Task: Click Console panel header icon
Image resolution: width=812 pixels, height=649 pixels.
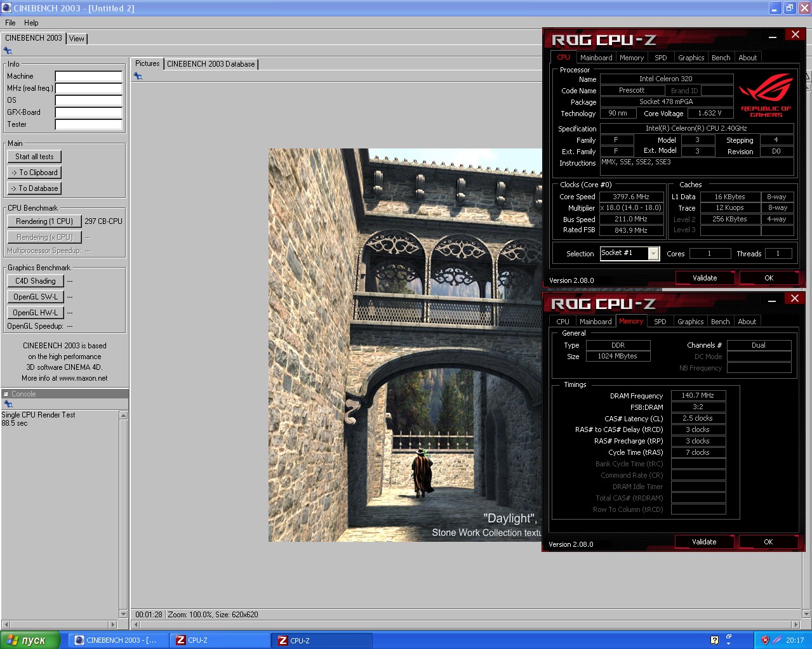Action: (6, 394)
